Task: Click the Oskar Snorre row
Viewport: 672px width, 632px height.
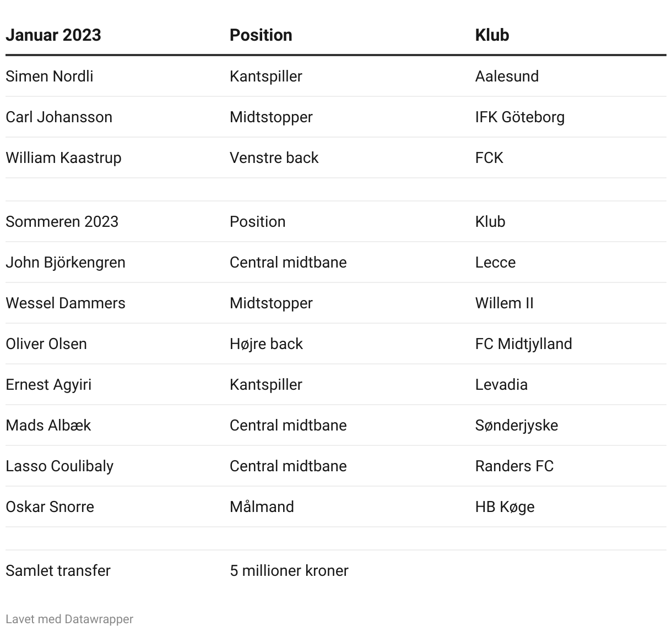Action: pos(336,506)
